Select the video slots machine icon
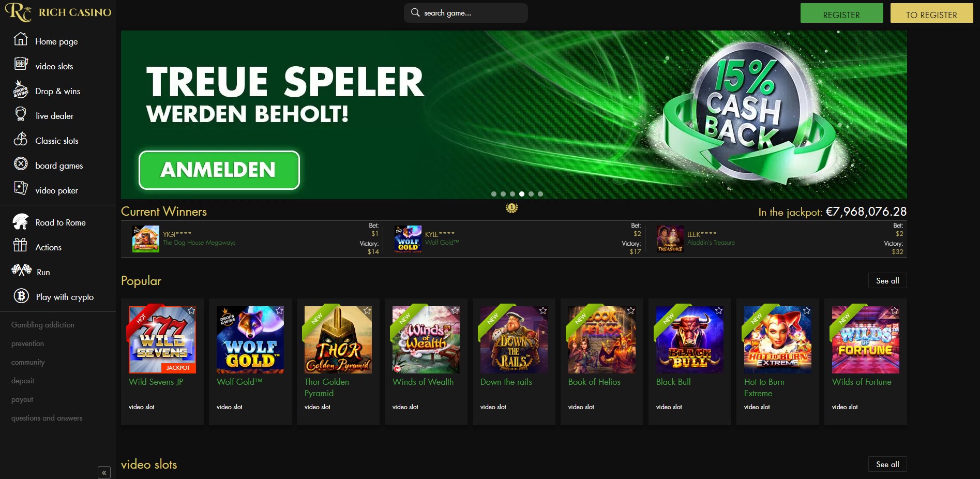This screenshot has height=479, width=980. (x=21, y=64)
